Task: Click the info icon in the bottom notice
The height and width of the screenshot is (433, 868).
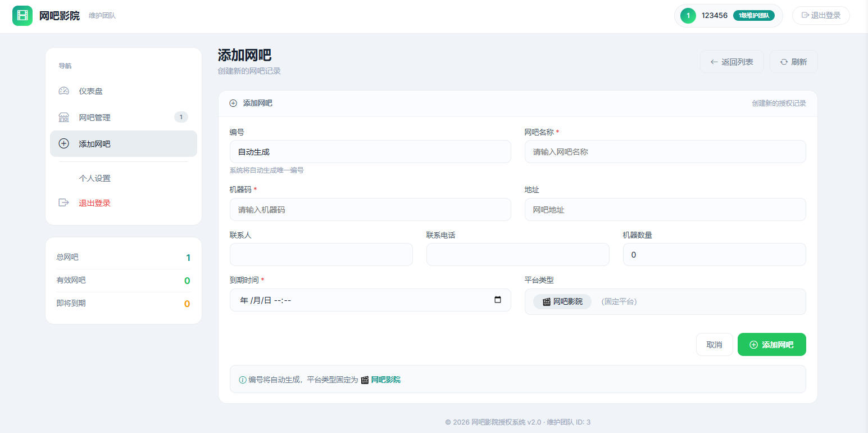Action: coord(243,380)
